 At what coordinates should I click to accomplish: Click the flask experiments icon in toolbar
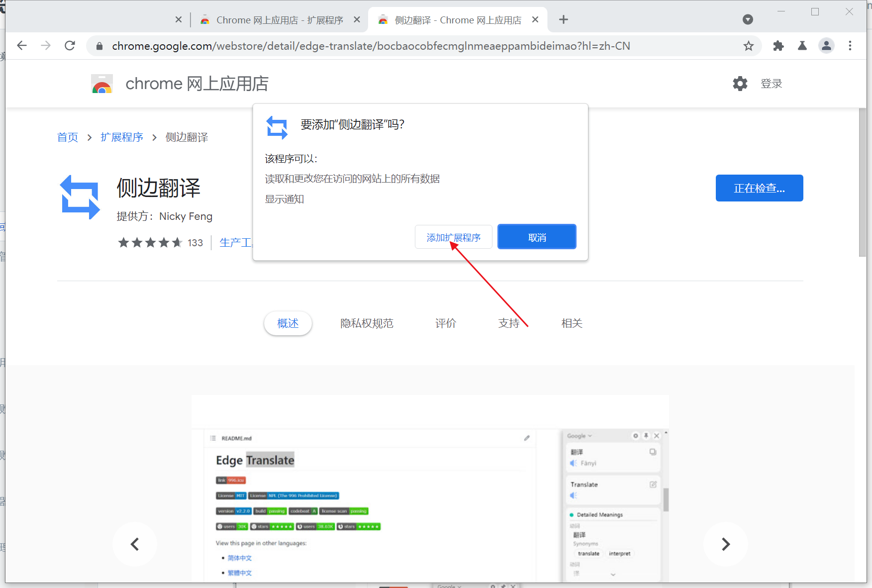[802, 46]
